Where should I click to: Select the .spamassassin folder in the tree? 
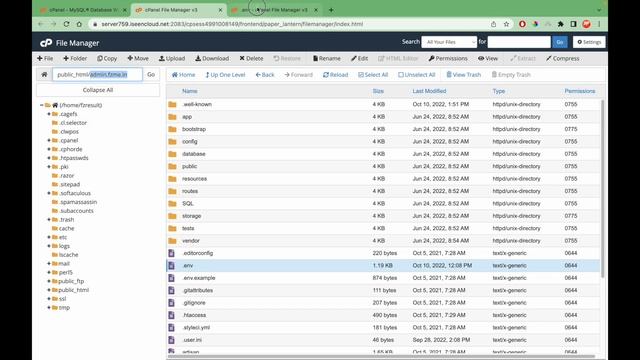click(78, 202)
